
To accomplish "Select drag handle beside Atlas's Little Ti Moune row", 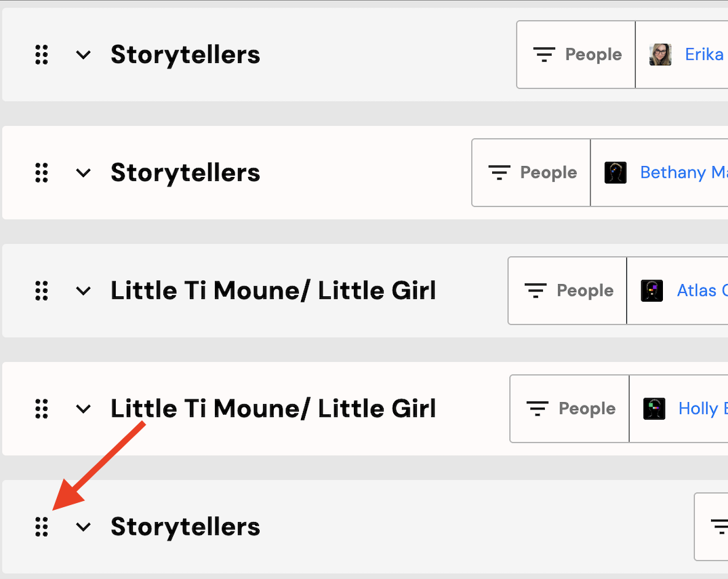I will pyautogui.click(x=42, y=291).
